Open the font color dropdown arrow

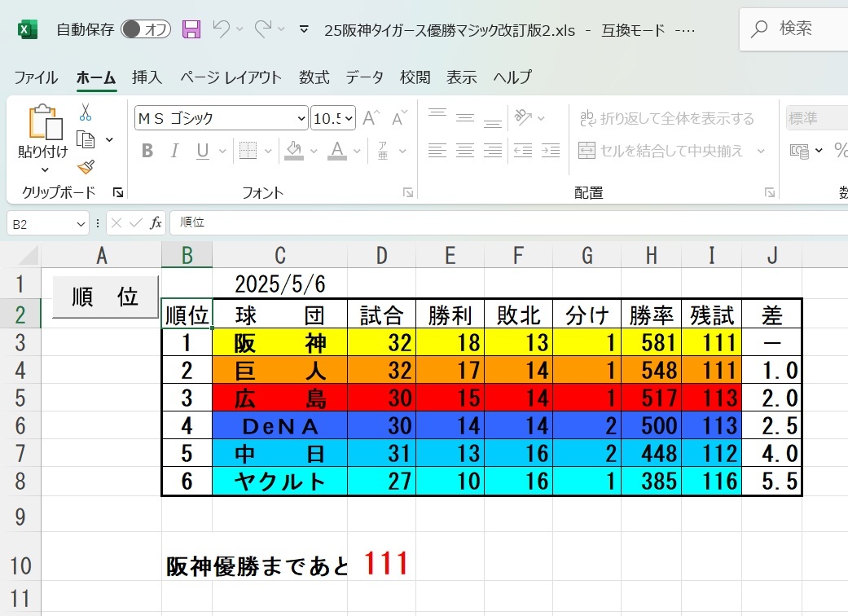[x=357, y=151]
